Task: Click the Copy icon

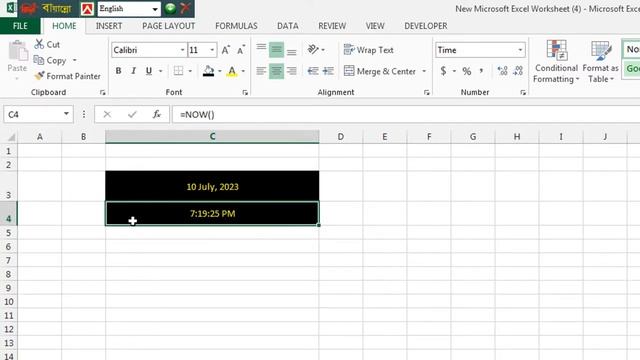Action: click(39, 60)
